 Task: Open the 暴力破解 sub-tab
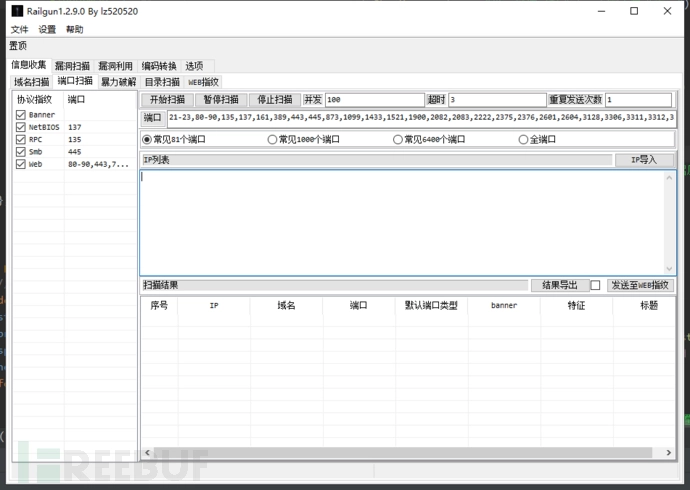(x=118, y=82)
